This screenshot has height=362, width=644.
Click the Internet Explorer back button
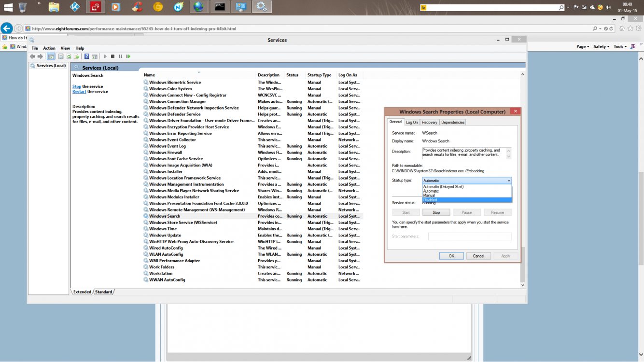pyautogui.click(x=6, y=28)
